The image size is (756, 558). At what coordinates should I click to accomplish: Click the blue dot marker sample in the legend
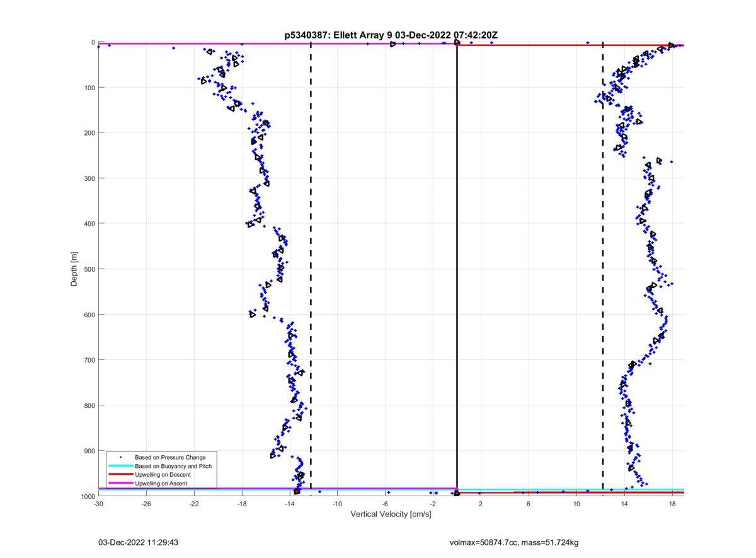pyautogui.click(x=121, y=457)
